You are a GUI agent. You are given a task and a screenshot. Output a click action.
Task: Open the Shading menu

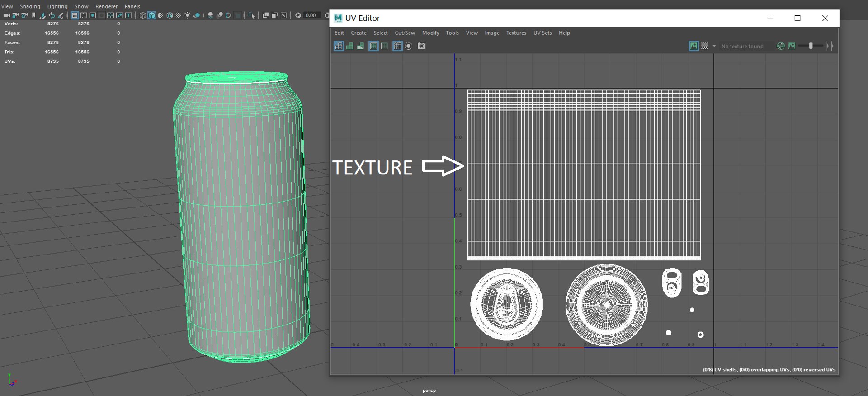point(30,6)
